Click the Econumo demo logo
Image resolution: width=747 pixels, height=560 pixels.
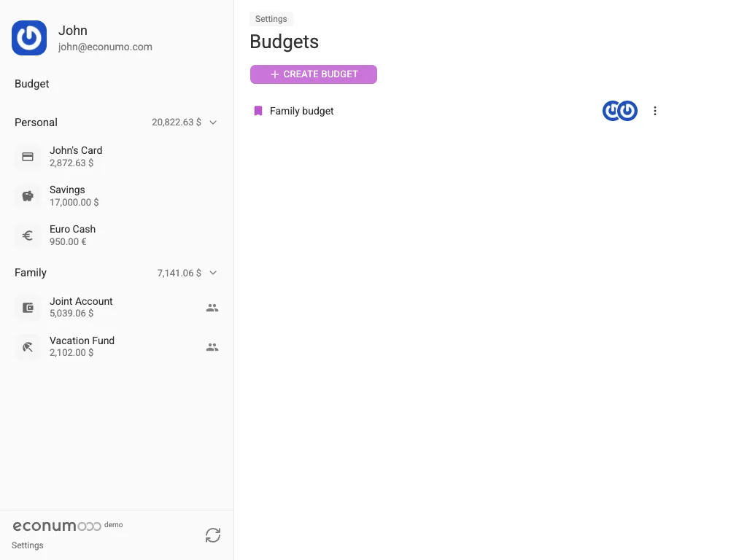tap(67, 526)
